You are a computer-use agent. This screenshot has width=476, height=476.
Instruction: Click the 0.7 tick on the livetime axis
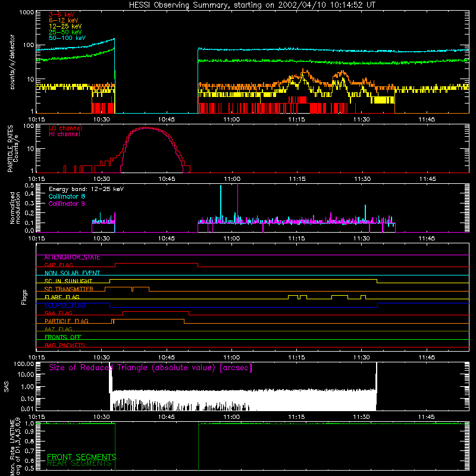pos(29,451)
